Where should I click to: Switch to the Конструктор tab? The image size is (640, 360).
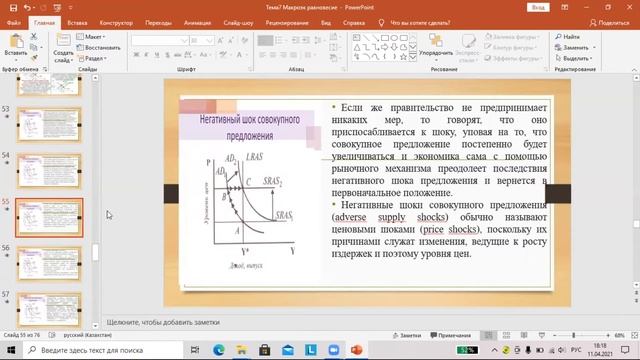(116, 23)
